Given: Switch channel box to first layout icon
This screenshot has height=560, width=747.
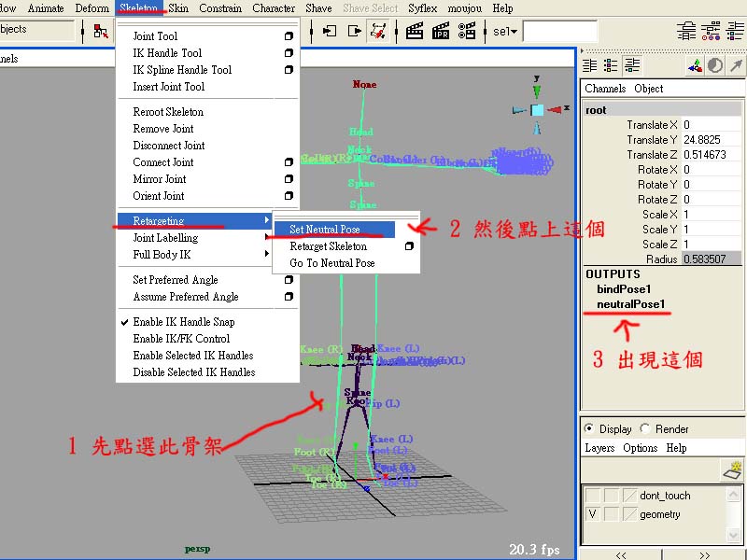Looking at the screenshot, I should (590, 65).
